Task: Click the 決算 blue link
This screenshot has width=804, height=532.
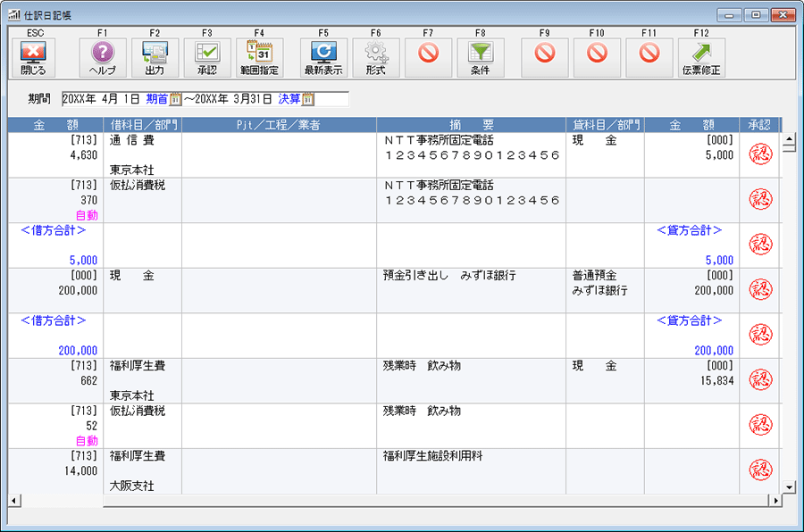Action: tap(289, 99)
